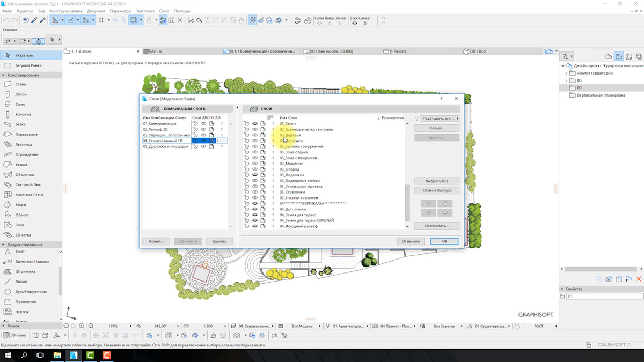The image size is (644, 362).
Task: Open the Конструирование menu
Action: point(65,11)
